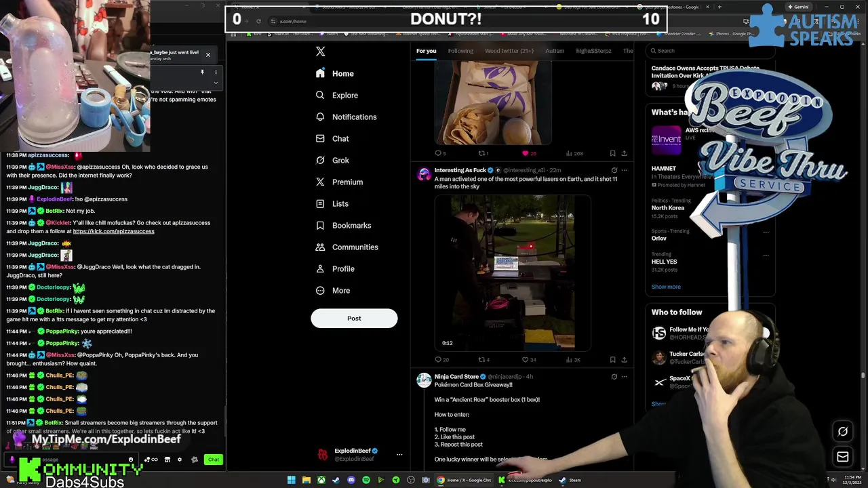Screen dimensions: 868x488
Task: Reply to the food post with 5 comments
Action: [440, 153]
